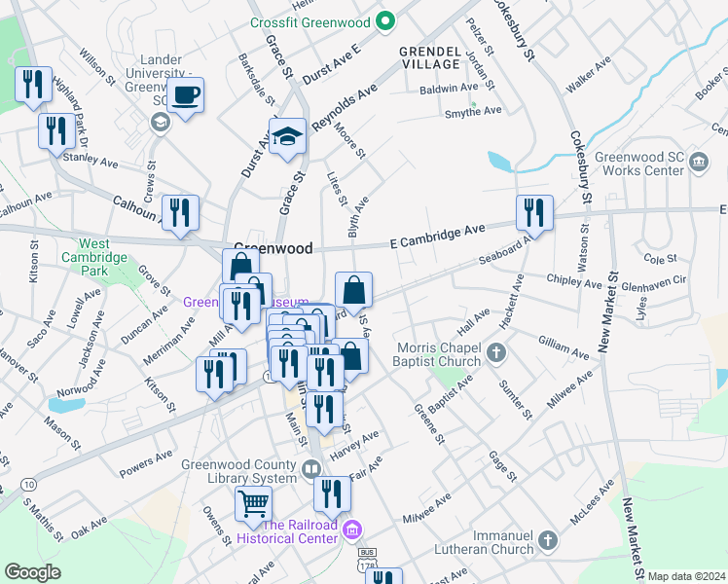Select restaurant marker near Stanley Ave
The image size is (728, 584).
tap(56, 132)
